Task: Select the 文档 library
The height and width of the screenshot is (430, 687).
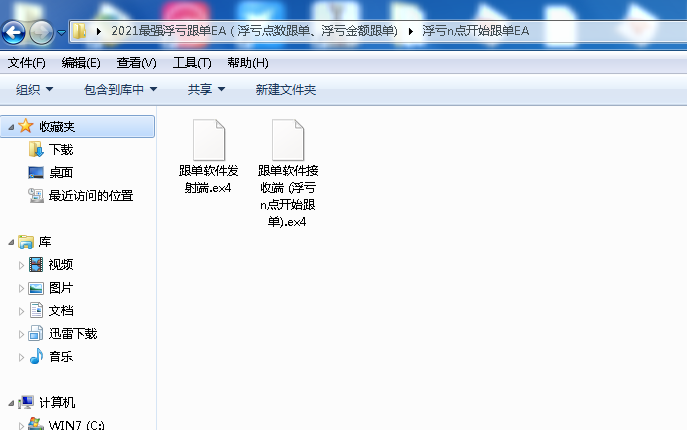Action: (61, 311)
